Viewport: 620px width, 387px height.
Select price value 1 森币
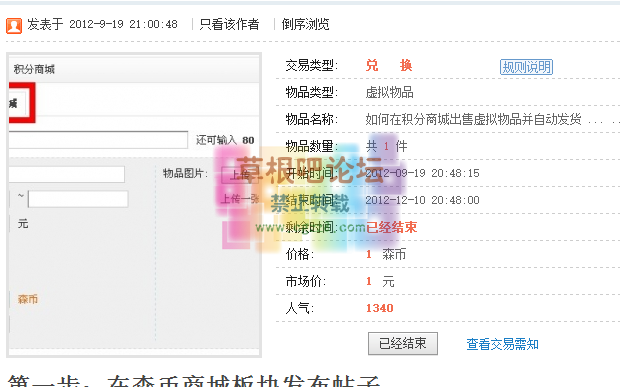[x=386, y=254]
